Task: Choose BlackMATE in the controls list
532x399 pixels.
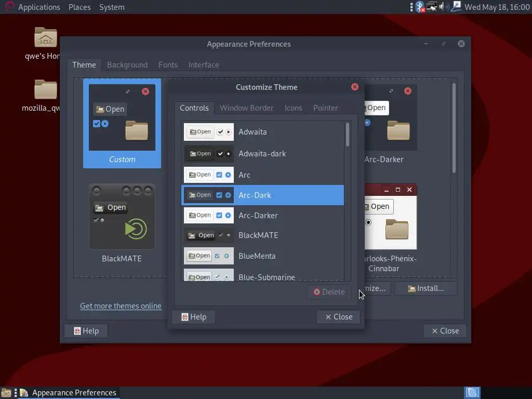Action: 262,235
